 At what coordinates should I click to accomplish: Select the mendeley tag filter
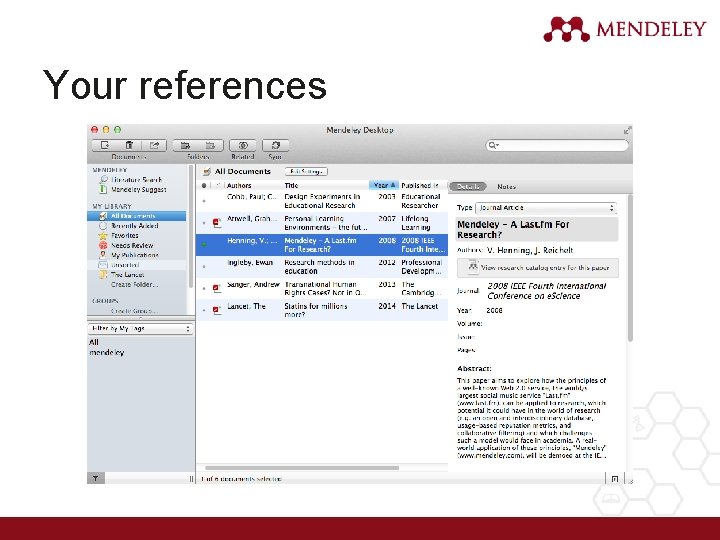(107, 353)
